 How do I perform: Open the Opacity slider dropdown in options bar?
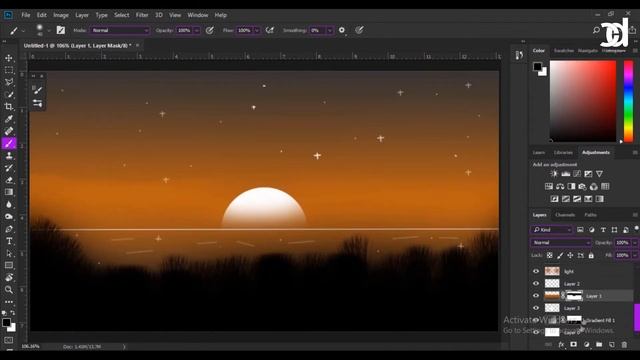pyautogui.click(x=197, y=30)
